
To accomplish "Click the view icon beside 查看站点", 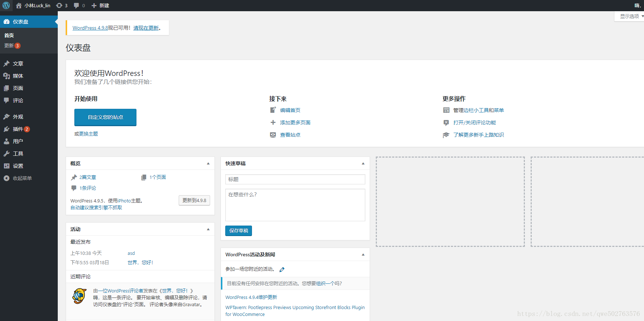I will 273,135.
